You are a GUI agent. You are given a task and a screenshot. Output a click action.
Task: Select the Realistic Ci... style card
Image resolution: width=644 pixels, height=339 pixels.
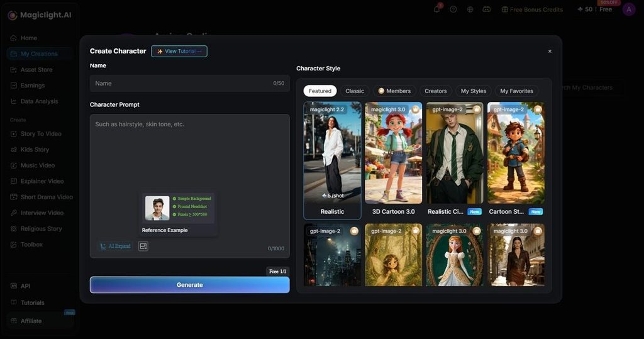click(455, 159)
